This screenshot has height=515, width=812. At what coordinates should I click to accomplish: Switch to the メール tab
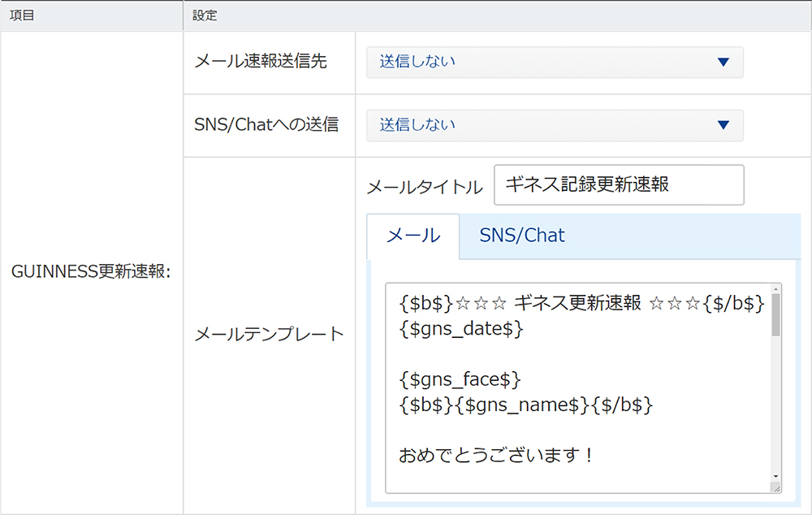point(413,236)
